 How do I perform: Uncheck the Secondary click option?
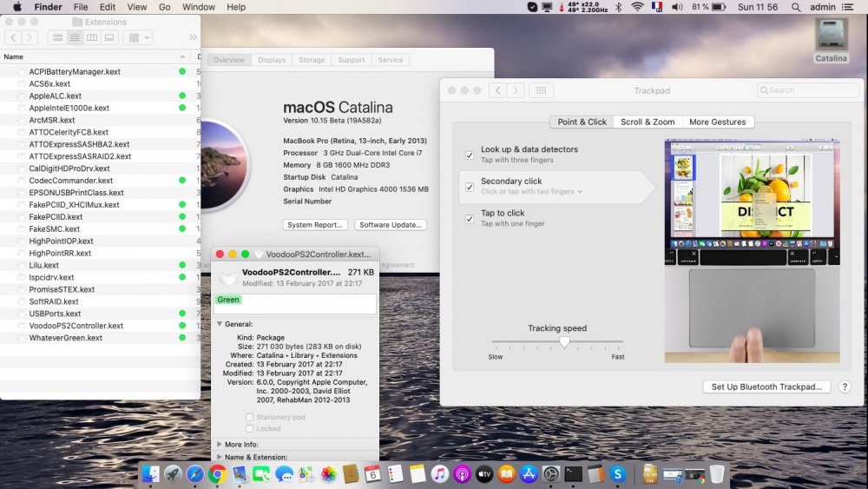pos(470,187)
